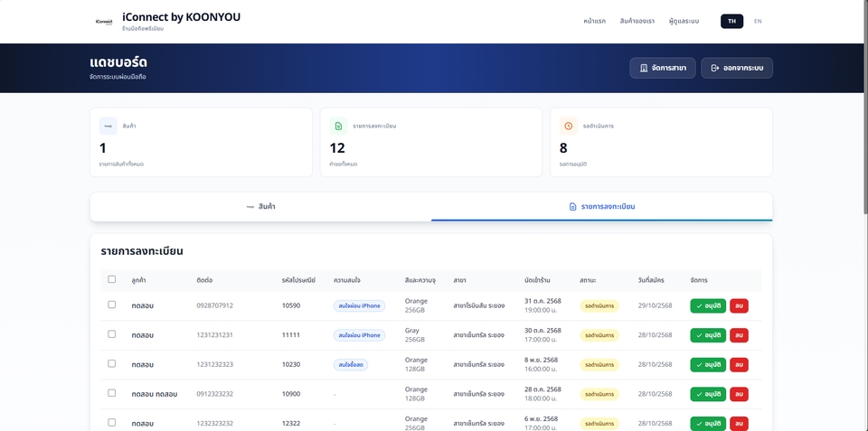Click the document icon in รายการลงทะเบียน tab
This screenshot has width=868, height=431.
click(x=572, y=207)
